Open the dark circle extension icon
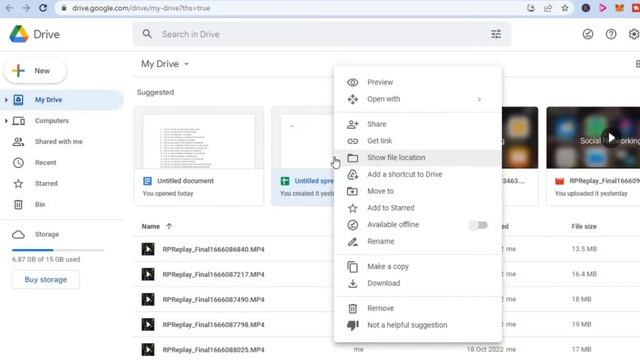 pos(586,8)
